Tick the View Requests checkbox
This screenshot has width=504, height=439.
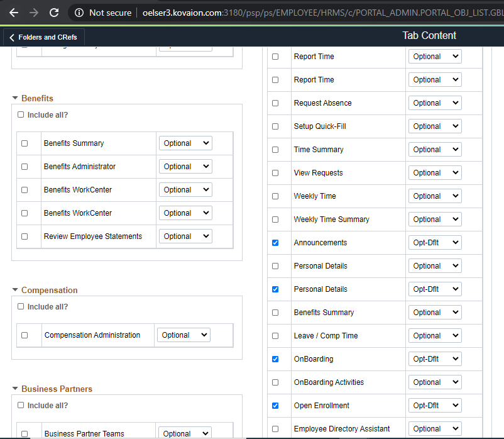coord(275,173)
